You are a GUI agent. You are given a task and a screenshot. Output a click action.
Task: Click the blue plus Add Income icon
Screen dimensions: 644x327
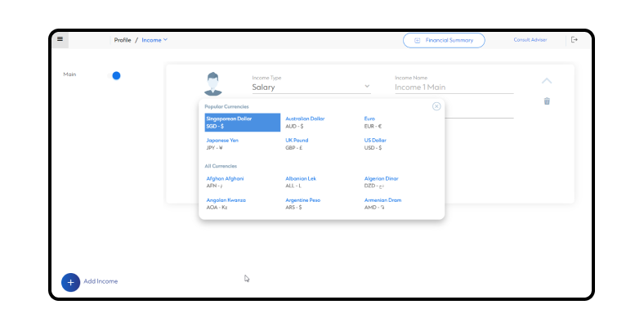70,281
